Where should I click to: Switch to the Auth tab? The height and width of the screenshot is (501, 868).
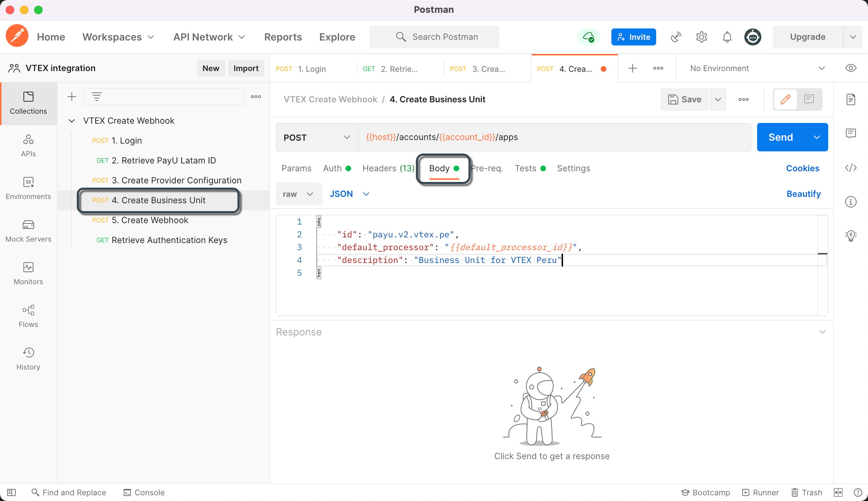click(337, 168)
